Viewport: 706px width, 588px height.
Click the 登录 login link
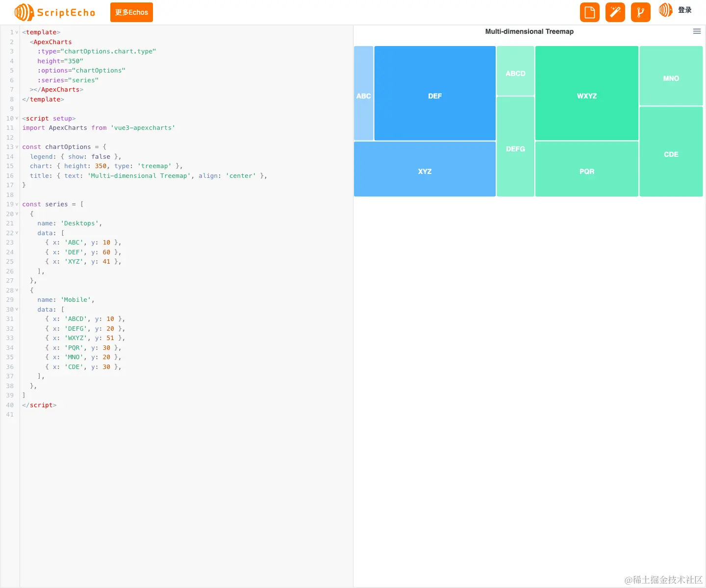click(x=685, y=10)
